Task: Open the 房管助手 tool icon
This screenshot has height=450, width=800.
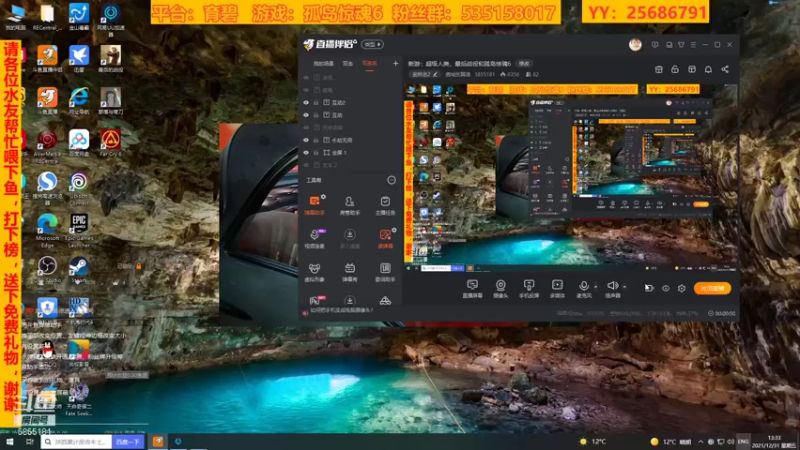Action: (x=349, y=205)
